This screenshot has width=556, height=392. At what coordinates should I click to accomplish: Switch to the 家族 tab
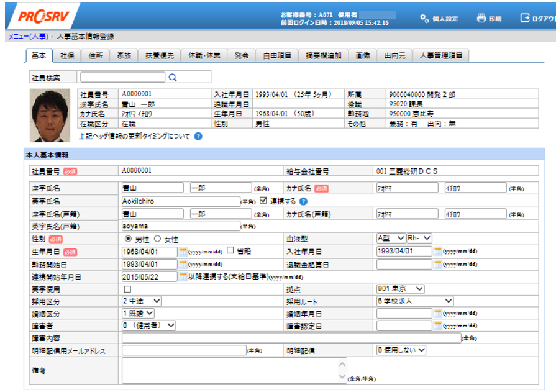click(124, 55)
